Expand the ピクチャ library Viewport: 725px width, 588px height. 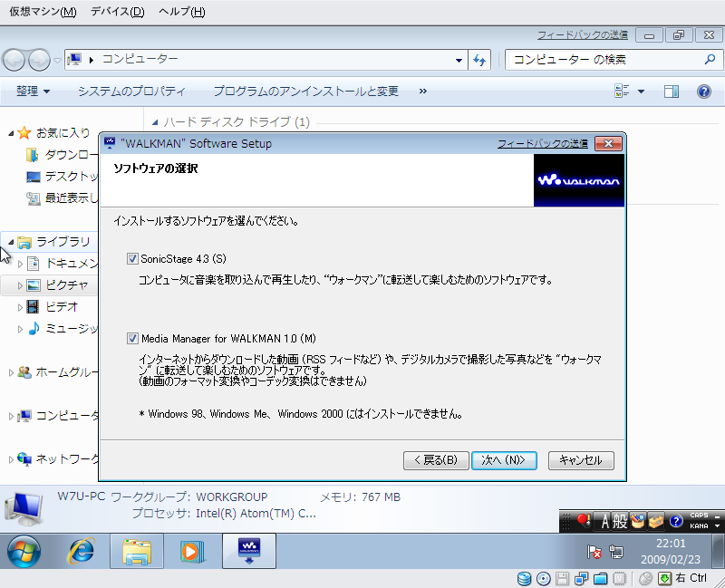tap(20, 285)
